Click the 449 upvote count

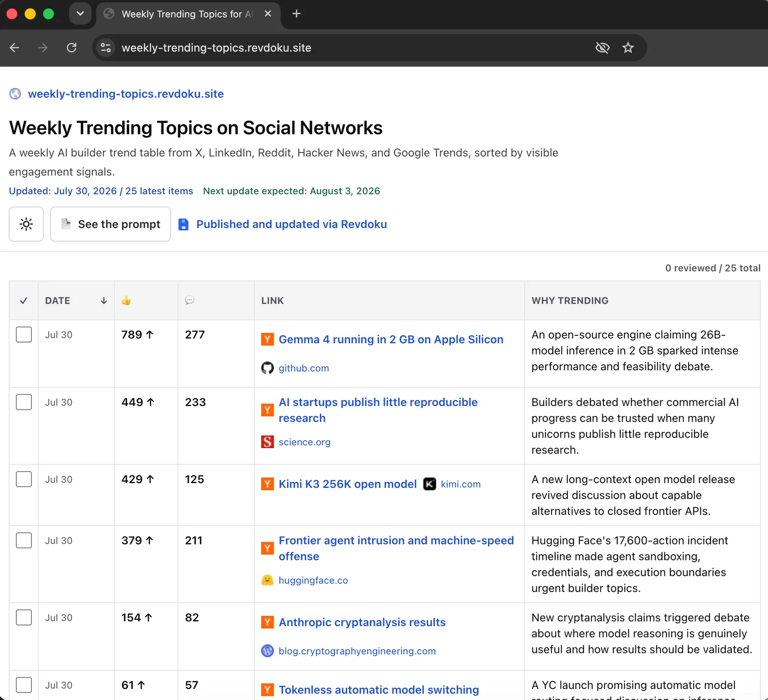pyautogui.click(x=138, y=402)
